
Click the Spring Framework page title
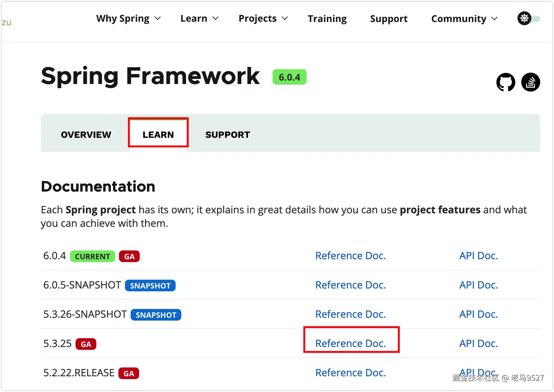tap(150, 76)
